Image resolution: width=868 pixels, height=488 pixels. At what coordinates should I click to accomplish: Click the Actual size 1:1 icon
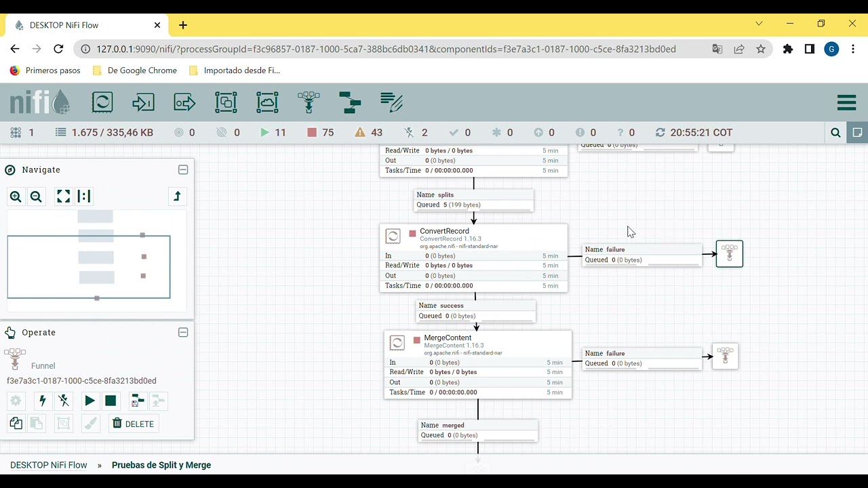(x=84, y=197)
